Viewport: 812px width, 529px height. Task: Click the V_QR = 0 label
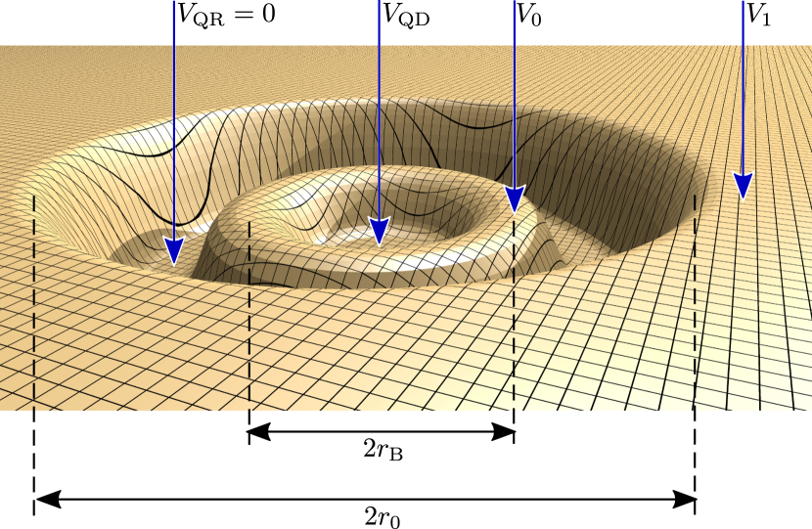point(226,14)
